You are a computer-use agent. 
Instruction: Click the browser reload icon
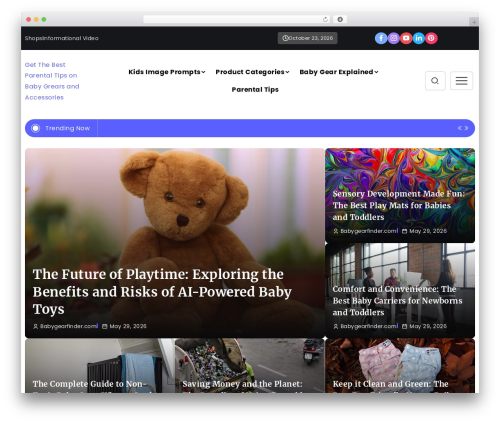click(x=325, y=19)
